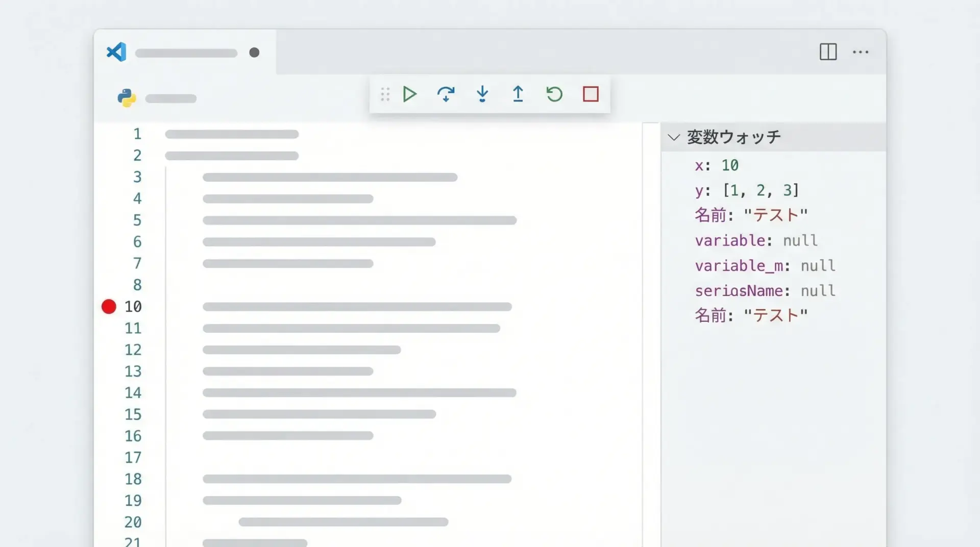
Task: Click the Step Out up-arrow icon
Action: point(518,94)
